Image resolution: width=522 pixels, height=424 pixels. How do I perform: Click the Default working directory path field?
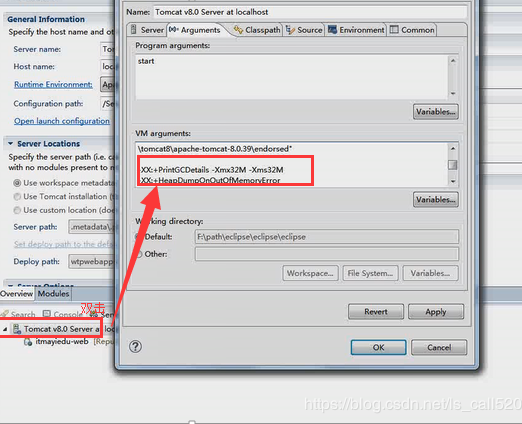pyautogui.click(x=327, y=237)
